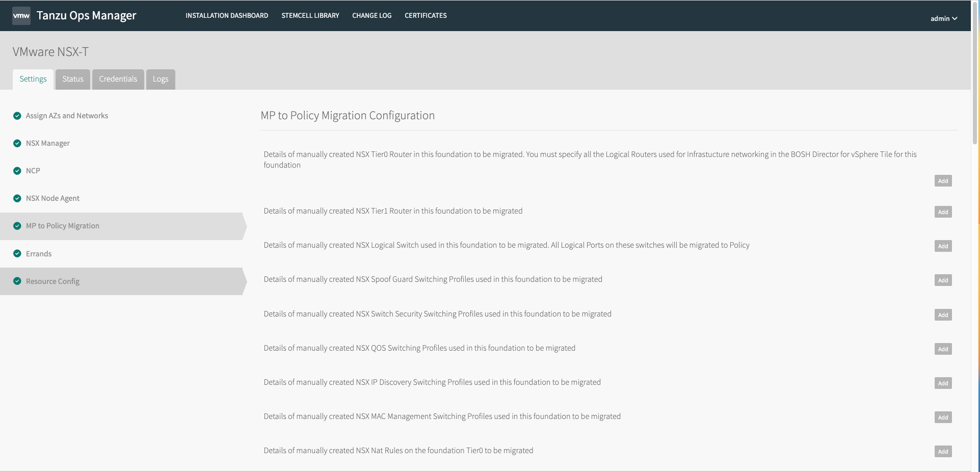Add a Tier1 Router entry
The height and width of the screenshot is (472, 980).
[x=943, y=212]
